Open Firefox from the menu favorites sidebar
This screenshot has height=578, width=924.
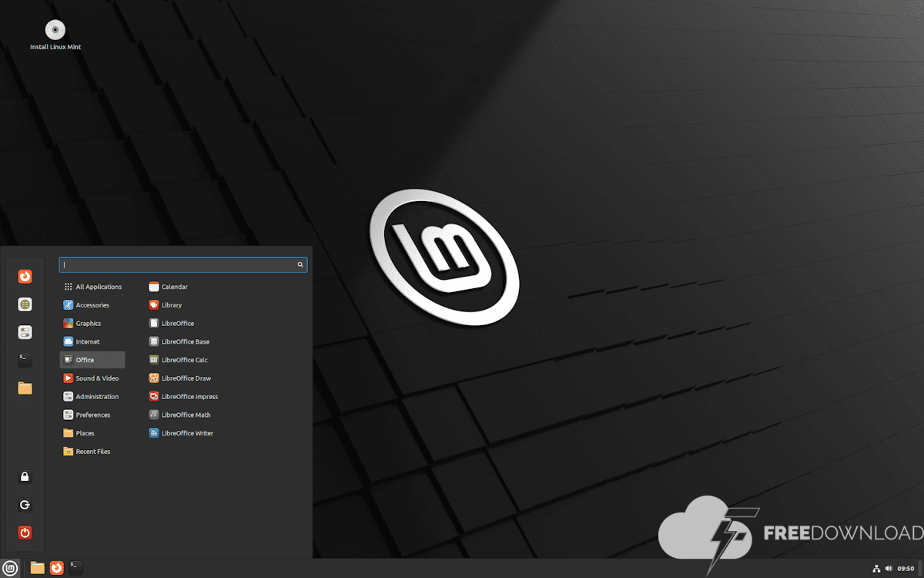(25, 276)
